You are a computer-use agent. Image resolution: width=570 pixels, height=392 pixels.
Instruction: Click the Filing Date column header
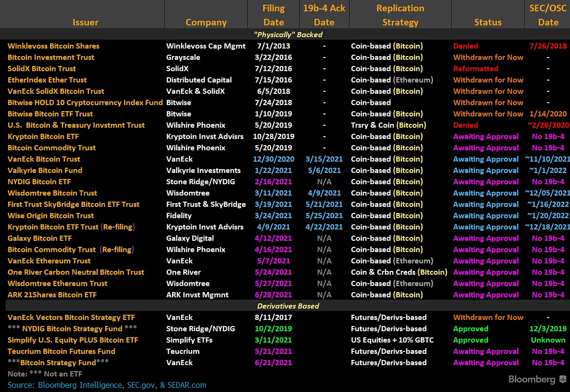tap(273, 15)
